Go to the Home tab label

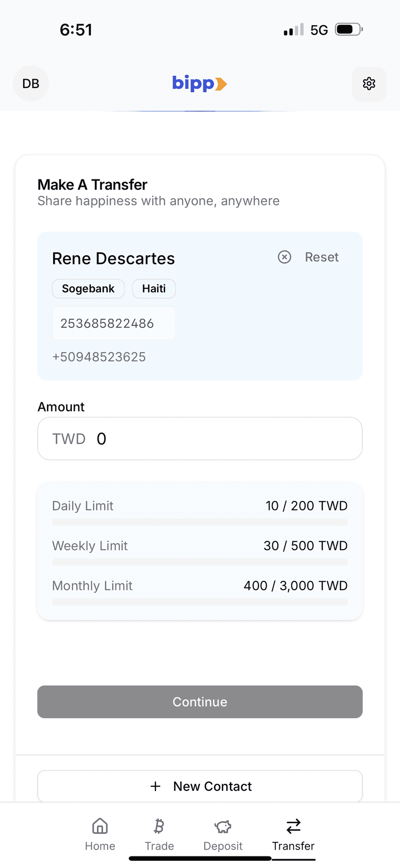pyautogui.click(x=100, y=846)
